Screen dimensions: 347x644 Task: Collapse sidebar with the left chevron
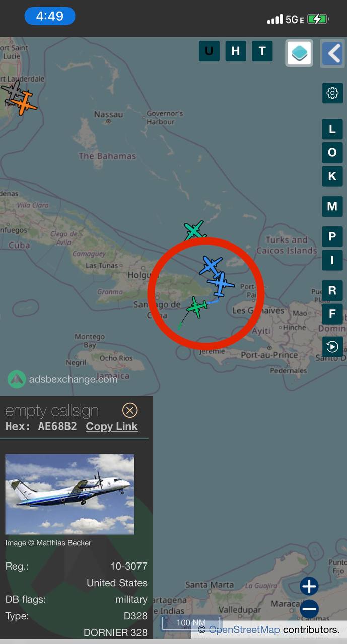tap(333, 52)
